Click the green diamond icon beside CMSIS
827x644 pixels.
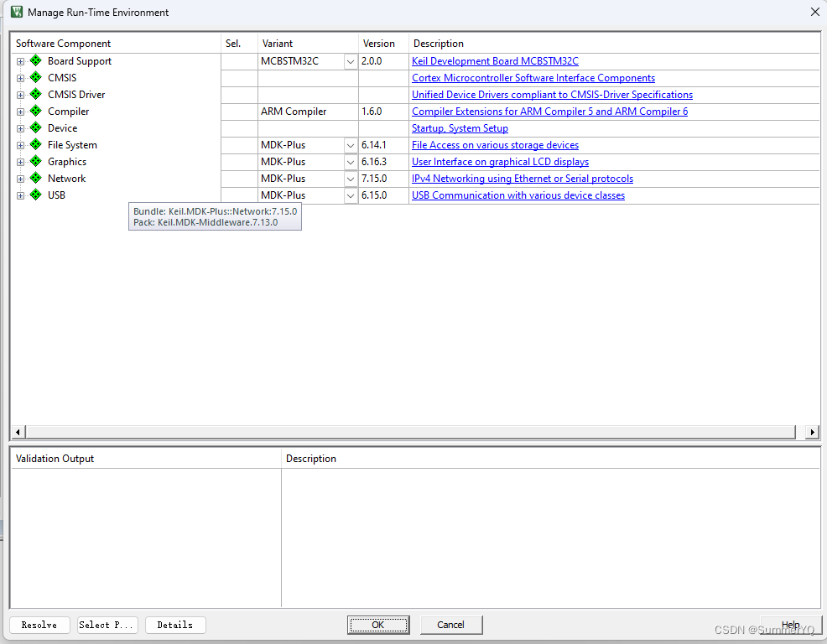35,77
